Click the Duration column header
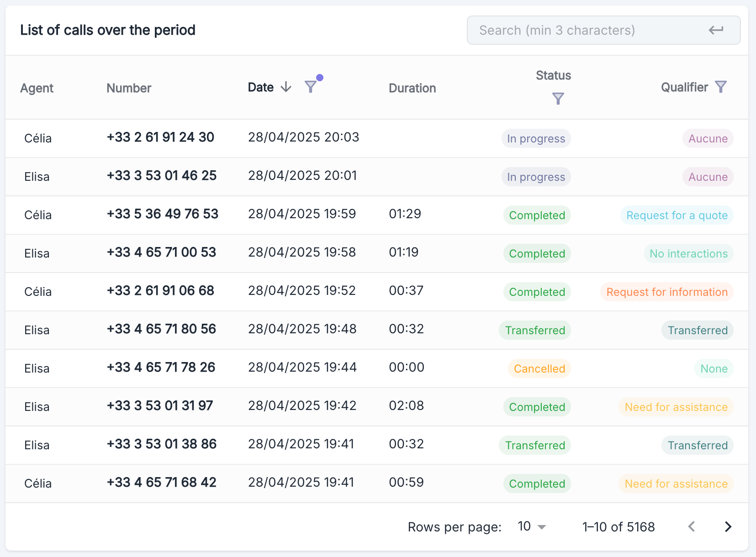This screenshot has width=756, height=557. click(x=412, y=88)
